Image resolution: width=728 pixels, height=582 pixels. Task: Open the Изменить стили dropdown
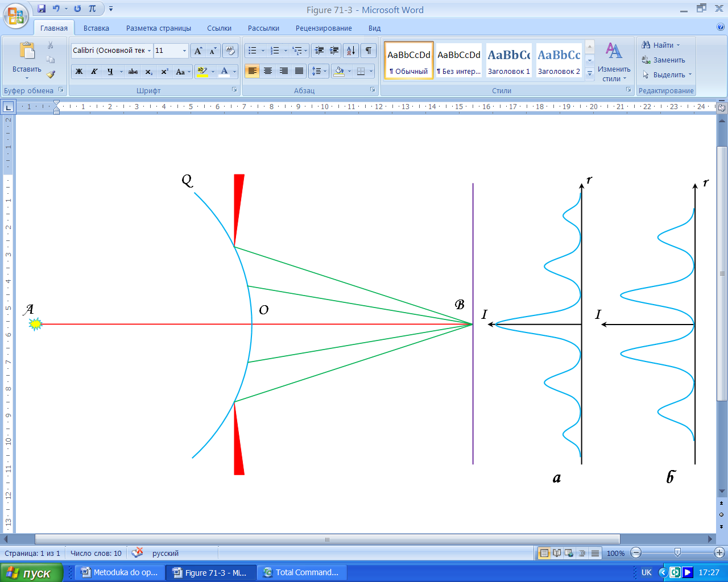614,62
